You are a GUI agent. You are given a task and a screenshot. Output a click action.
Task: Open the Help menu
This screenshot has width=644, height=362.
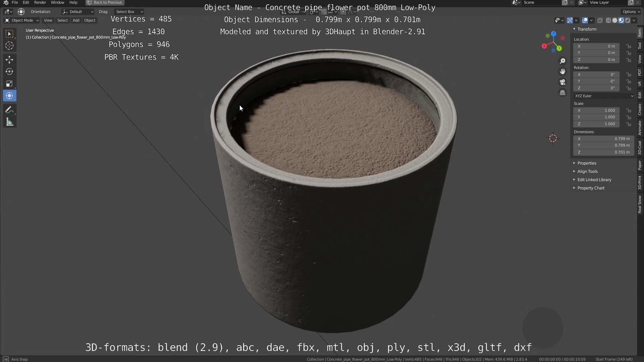click(73, 2)
